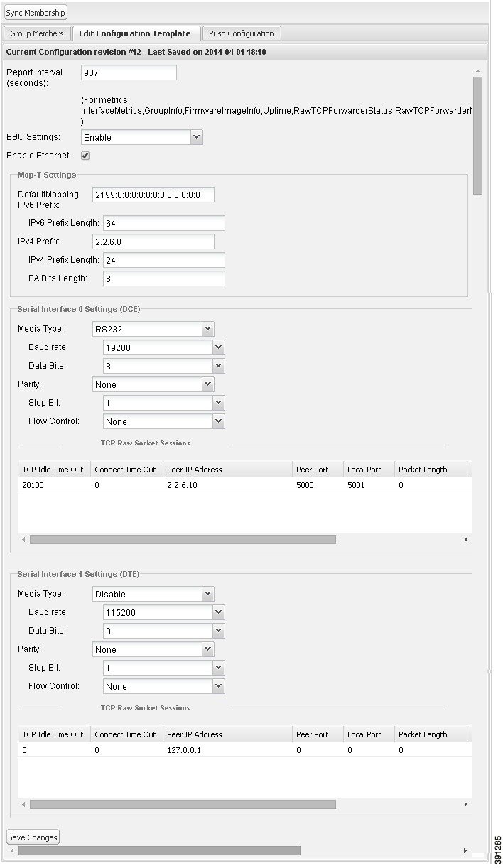Click the Save Changes button
Image resolution: width=503 pixels, height=868 pixels.
(x=33, y=837)
